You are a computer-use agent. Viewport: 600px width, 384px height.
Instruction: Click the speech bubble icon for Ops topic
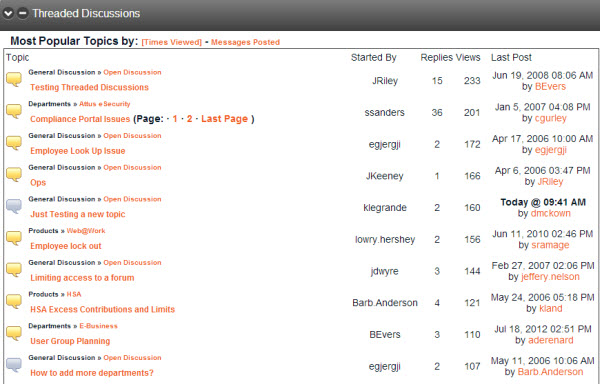pyautogui.click(x=14, y=175)
